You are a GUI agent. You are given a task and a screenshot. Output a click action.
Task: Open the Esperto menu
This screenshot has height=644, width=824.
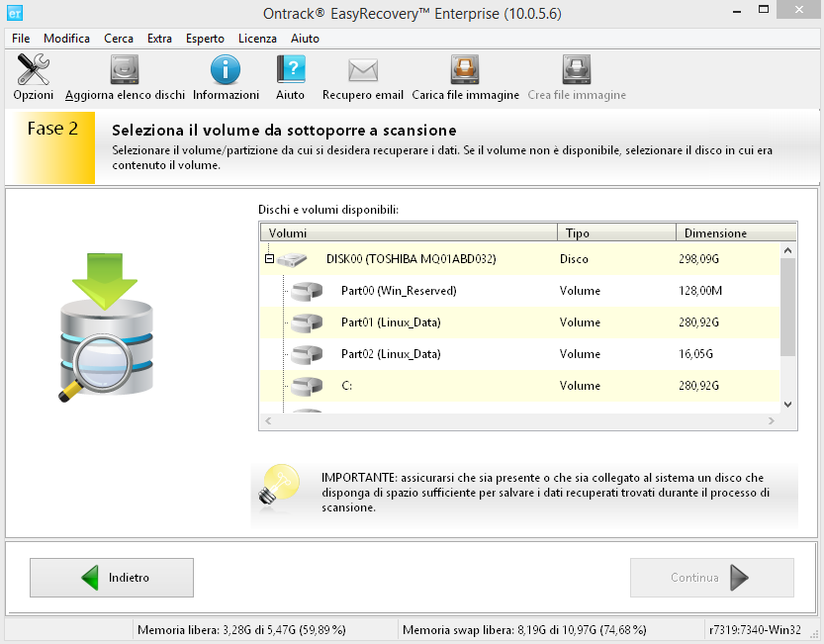(205, 39)
